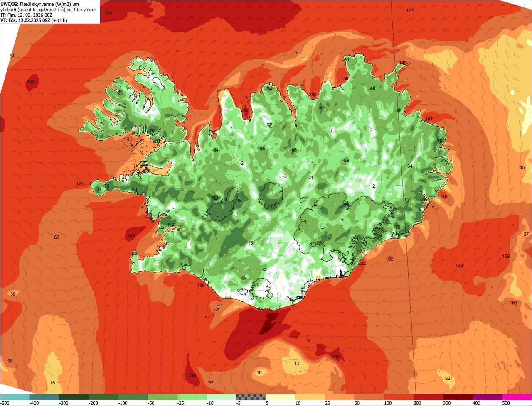Viewport: 532px width, 406px height.
Task: Click the "-25" label in the color legend
Action: coord(181,403)
